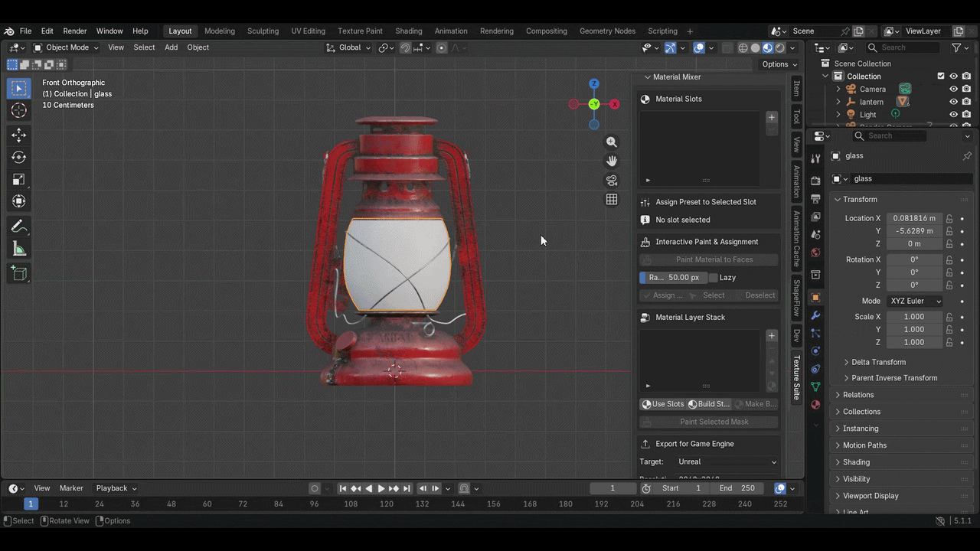The height and width of the screenshot is (551, 980).
Task: Select the Add Cube tool
Action: point(19,273)
